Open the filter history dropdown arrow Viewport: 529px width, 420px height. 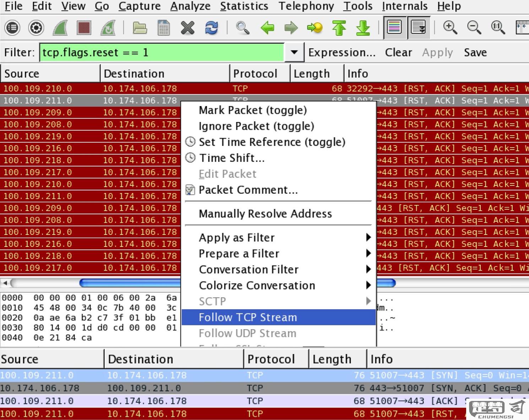point(294,52)
